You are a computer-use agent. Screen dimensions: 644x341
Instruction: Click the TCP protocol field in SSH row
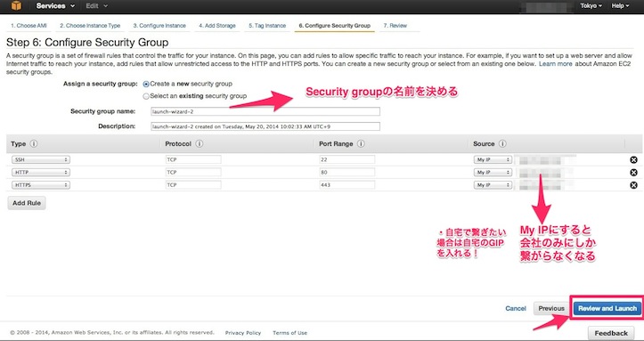[x=193, y=159]
